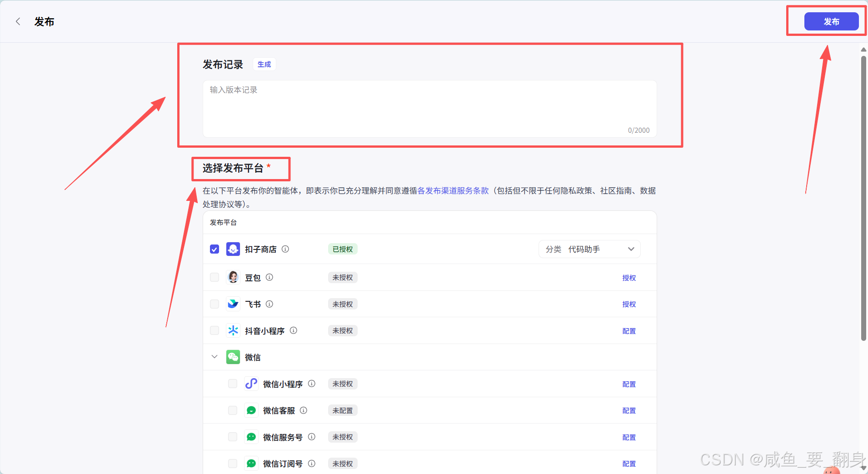Click the 微信服务号 logo icon
This screenshot has width=868, height=474.
[x=251, y=437]
